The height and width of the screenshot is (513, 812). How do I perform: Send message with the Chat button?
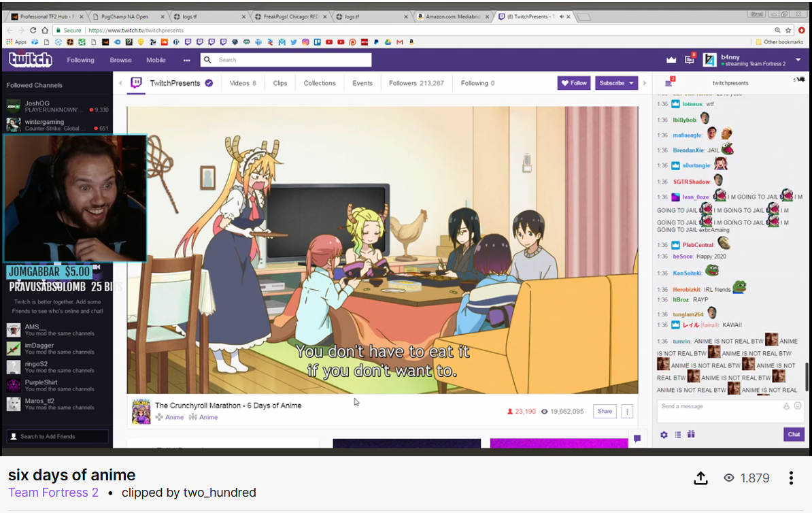click(794, 434)
